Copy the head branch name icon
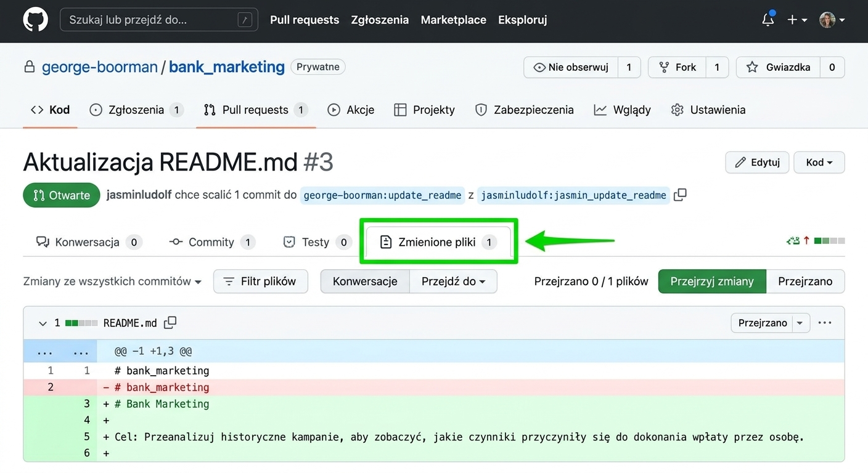 [680, 195]
